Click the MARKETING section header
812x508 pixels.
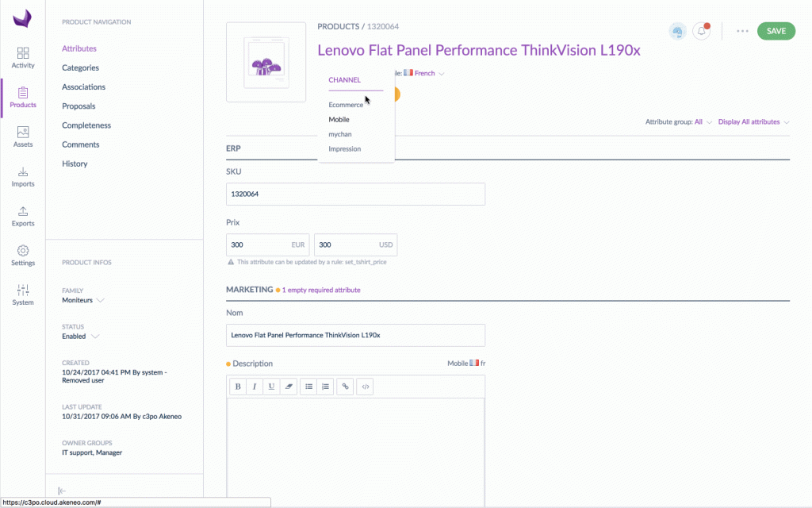click(250, 289)
